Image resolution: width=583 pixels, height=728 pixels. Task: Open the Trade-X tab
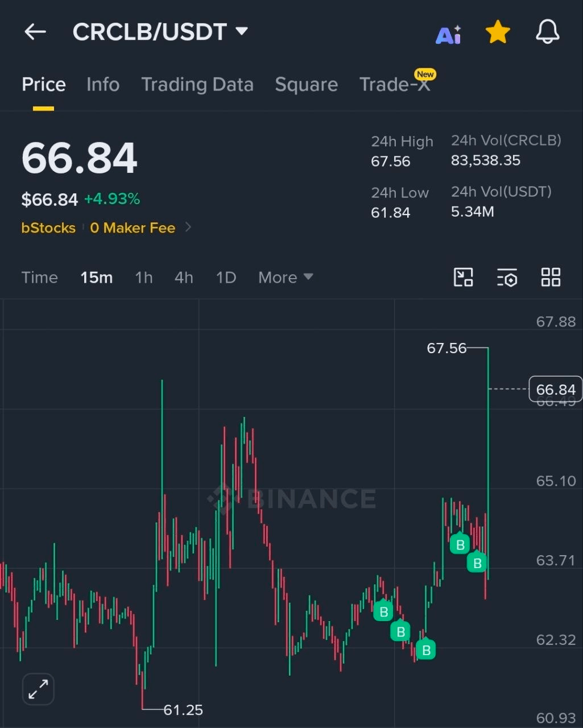[x=395, y=84]
